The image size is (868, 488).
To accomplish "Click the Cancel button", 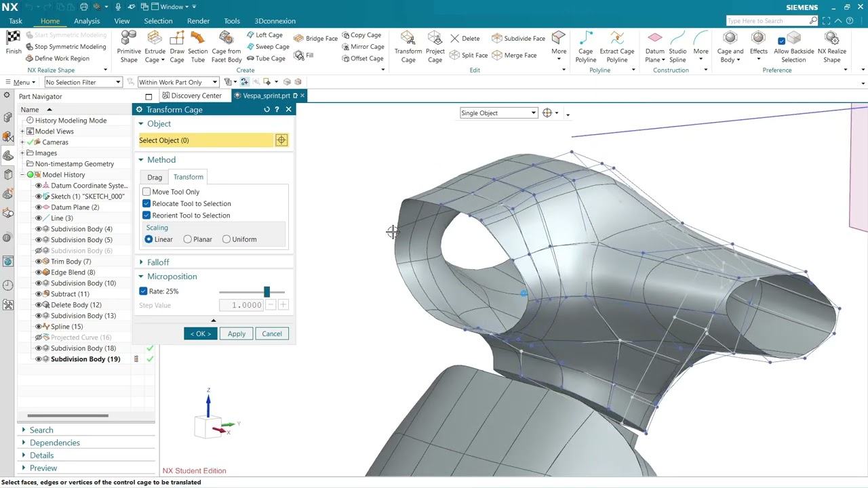I will 272,333.
